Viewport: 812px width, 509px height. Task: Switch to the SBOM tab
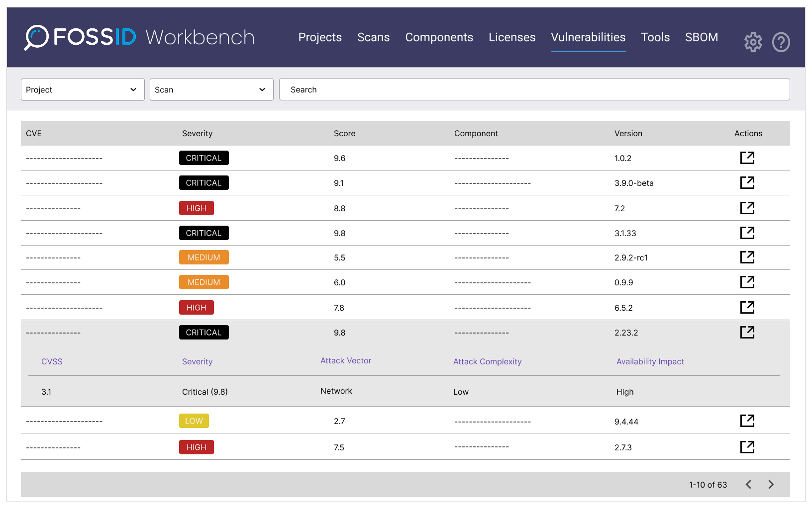(702, 37)
